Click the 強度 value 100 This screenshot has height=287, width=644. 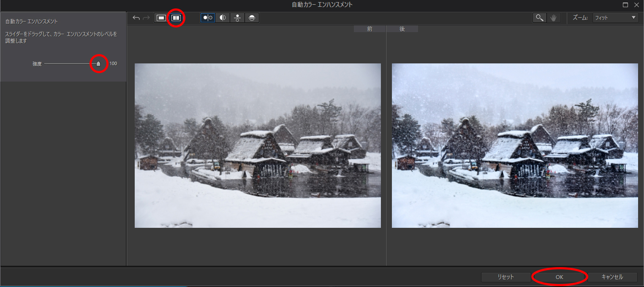point(113,63)
